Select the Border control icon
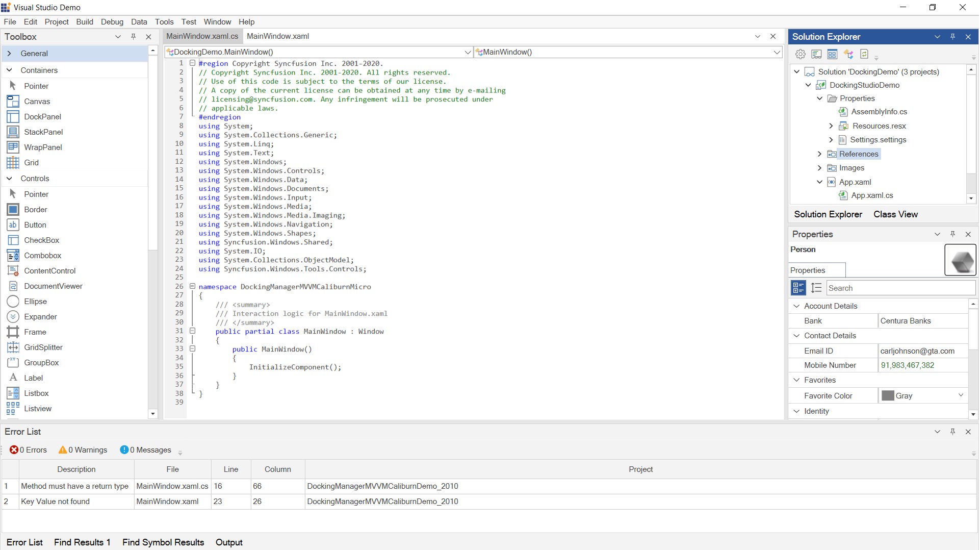Image resolution: width=980 pixels, height=550 pixels. click(x=13, y=210)
